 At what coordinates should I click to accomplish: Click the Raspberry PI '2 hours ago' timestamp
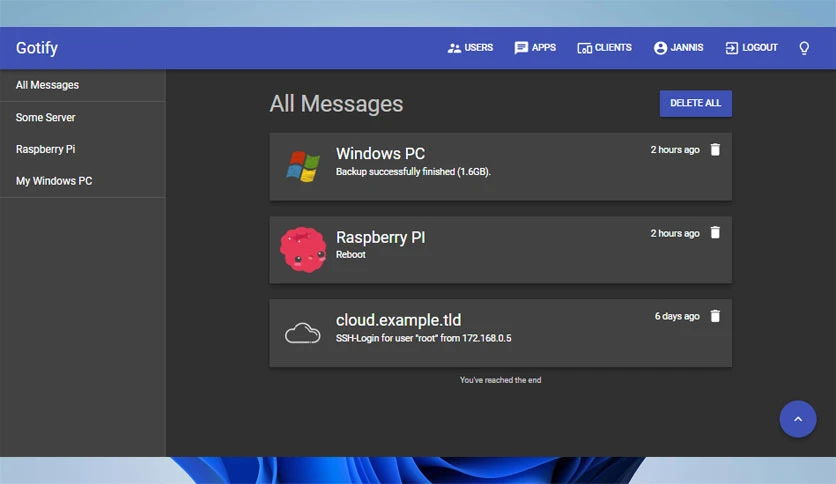675,233
